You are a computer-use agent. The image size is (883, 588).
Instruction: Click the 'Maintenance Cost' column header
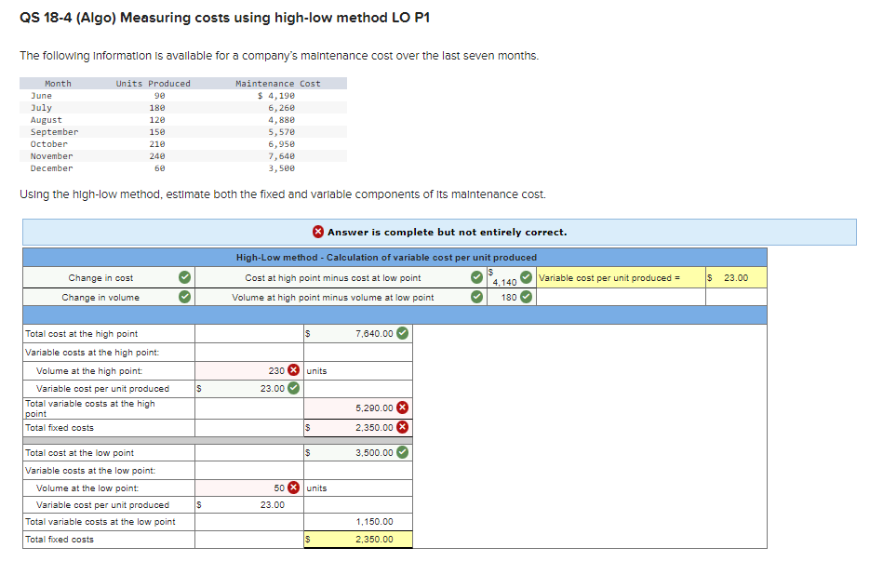(278, 84)
